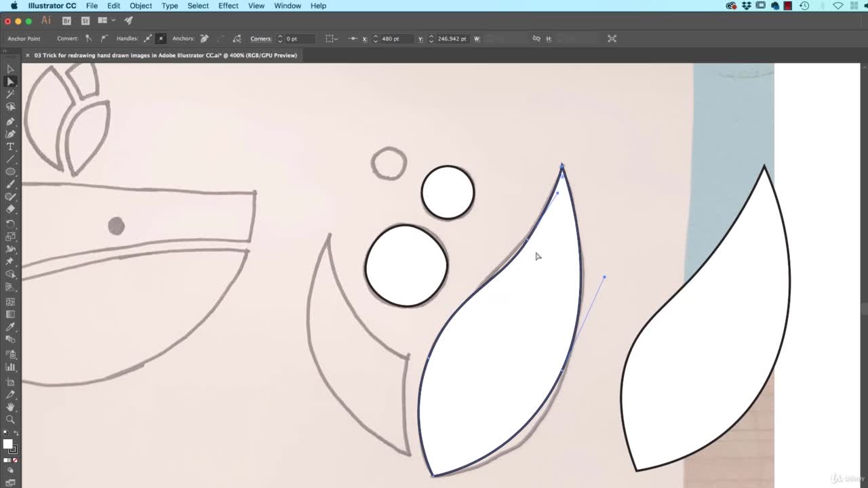Click the white Fill color swatch
868x488 pixels.
point(7,445)
